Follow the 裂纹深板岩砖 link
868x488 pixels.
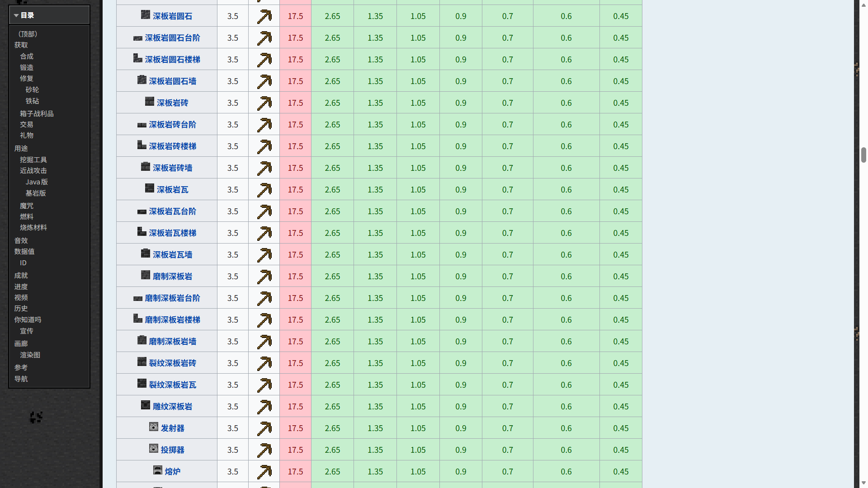click(x=172, y=363)
